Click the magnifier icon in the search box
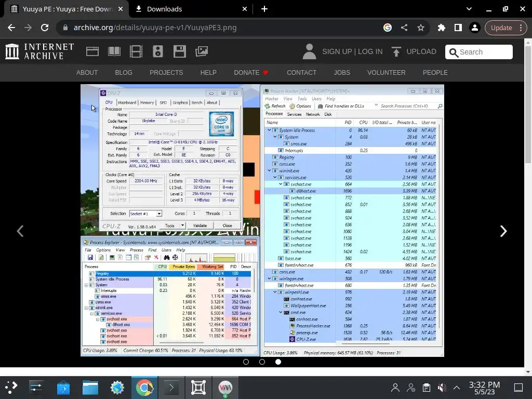This screenshot has height=399, width=532. [x=453, y=52]
